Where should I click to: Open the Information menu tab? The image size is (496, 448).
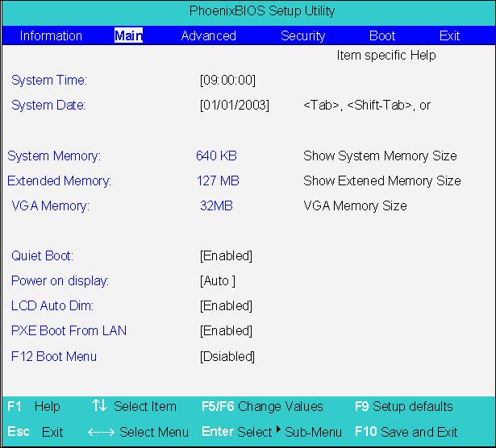coord(51,35)
